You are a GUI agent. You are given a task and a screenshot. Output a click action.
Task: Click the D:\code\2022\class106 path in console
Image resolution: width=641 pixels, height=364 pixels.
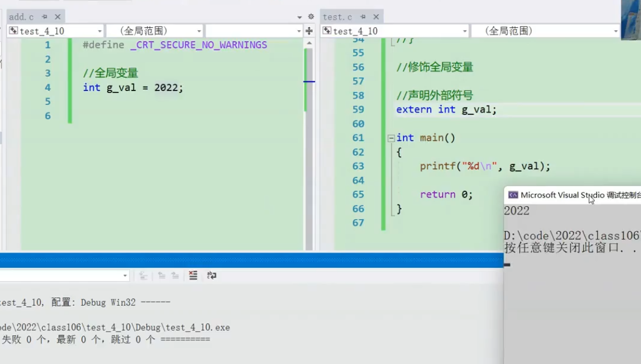[572, 235]
